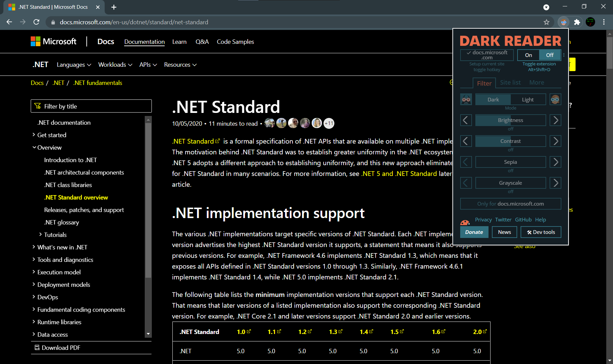Bookmark the page with the star icon
This screenshot has width=613, height=364.
pos(547,22)
